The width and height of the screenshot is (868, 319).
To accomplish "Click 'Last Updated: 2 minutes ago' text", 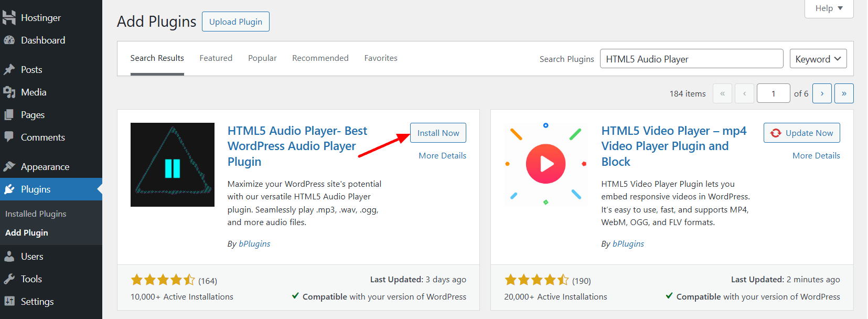I will (786, 280).
